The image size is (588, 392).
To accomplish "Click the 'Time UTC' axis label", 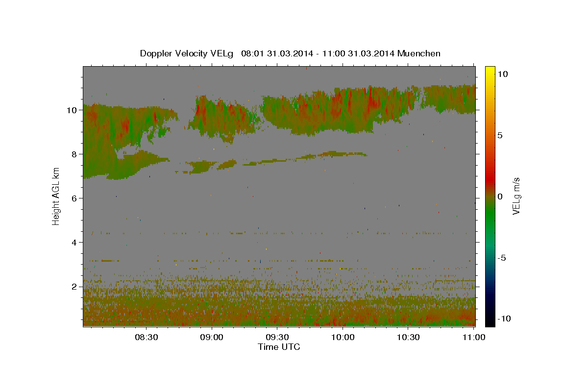I will [x=279, y=347].
